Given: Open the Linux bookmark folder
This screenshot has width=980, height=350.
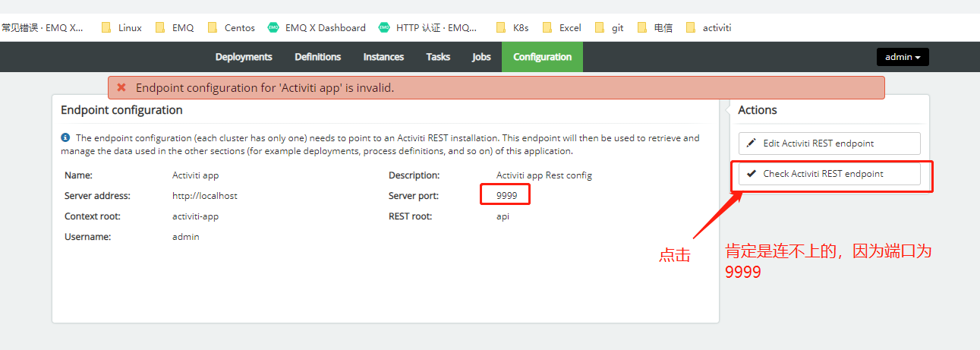Looking at the screenshot, I should (121, 27).
